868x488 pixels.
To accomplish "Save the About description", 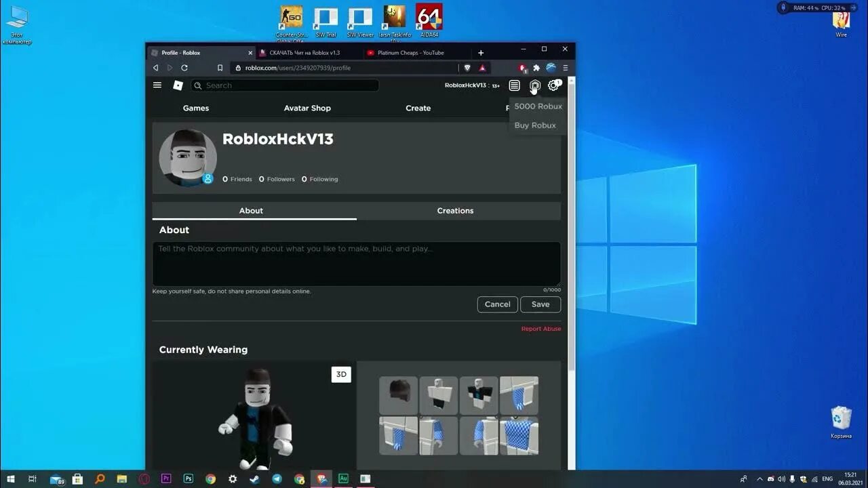I will pyautogui.click(x=540, y=304).
